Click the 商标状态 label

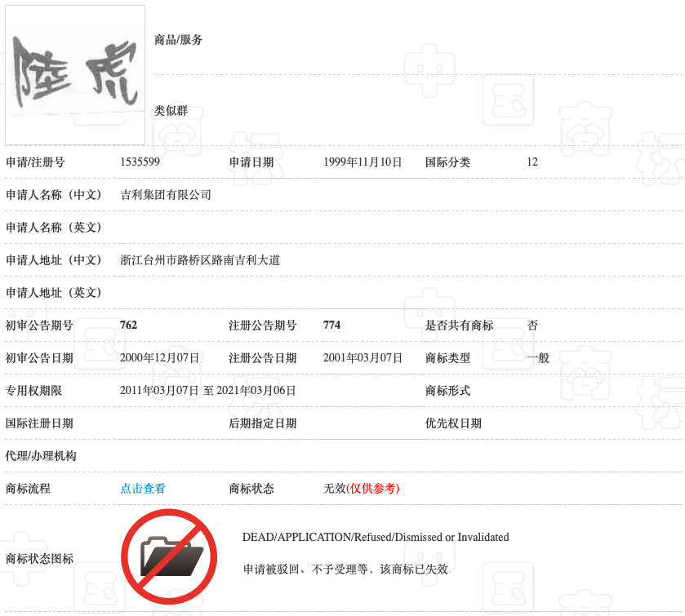click(x=251, y=489)
